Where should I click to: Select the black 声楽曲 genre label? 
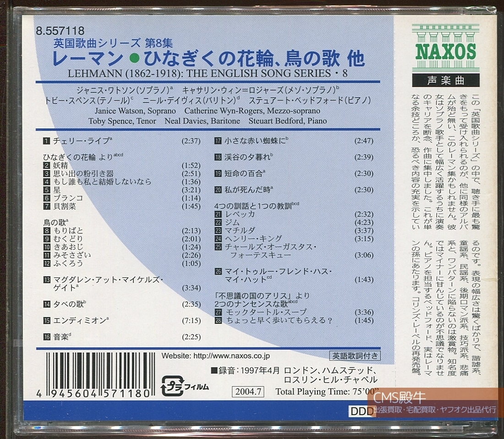click(445, 80)
